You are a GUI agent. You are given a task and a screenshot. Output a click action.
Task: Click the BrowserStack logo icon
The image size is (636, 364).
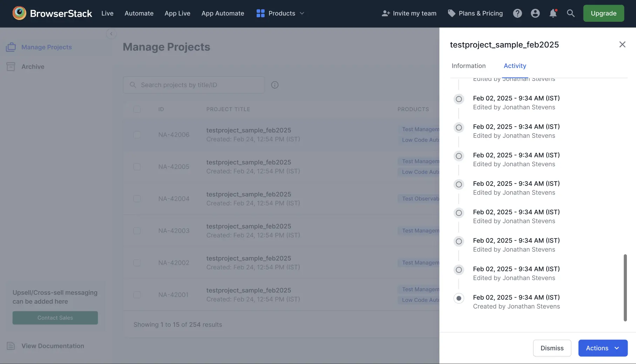click(19, 13)
